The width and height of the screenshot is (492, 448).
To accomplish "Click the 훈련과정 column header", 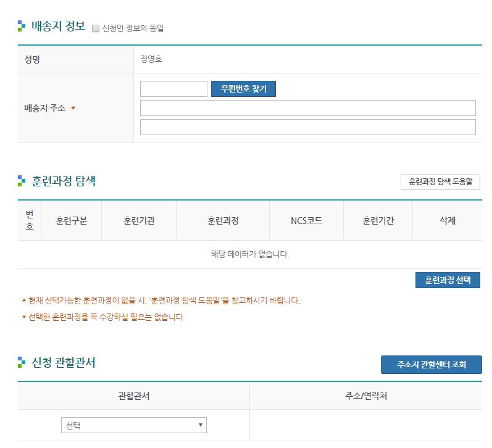I will pos(223,220).
